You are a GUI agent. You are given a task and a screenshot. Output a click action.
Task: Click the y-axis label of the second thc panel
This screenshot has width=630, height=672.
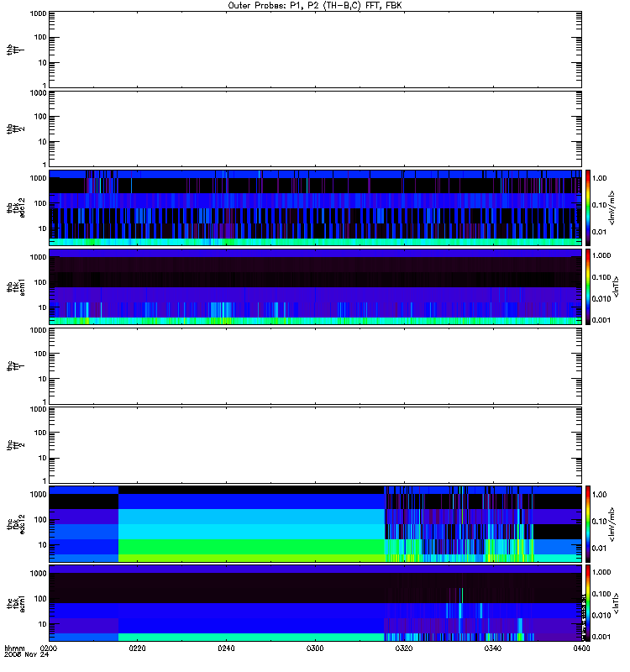click(x=16, y=445)
